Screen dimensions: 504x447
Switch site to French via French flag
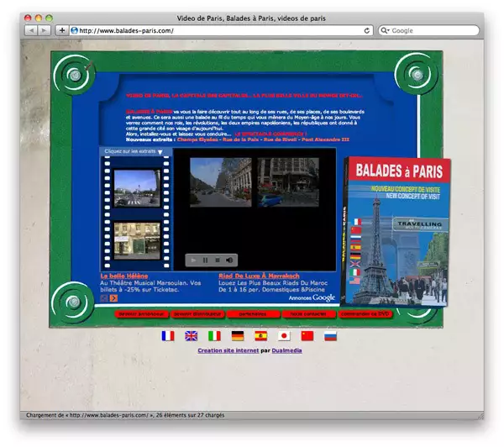tap(168, 336)
